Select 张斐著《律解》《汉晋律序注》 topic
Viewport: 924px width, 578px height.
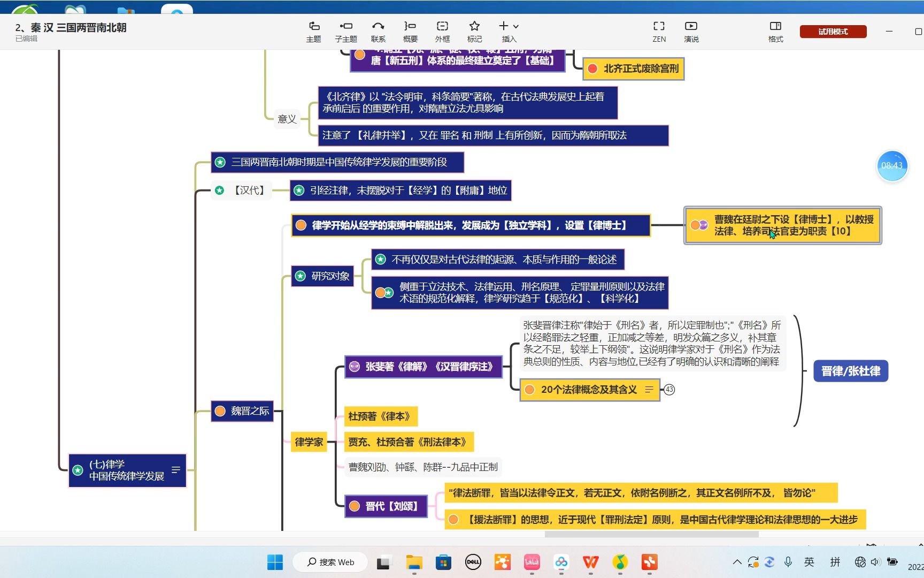423,367
